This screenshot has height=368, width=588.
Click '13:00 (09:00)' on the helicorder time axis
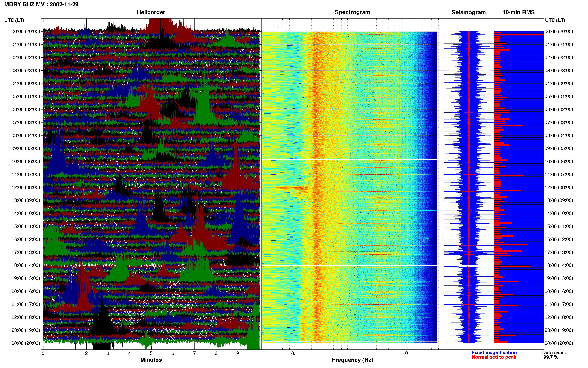(x=26, y=200)
